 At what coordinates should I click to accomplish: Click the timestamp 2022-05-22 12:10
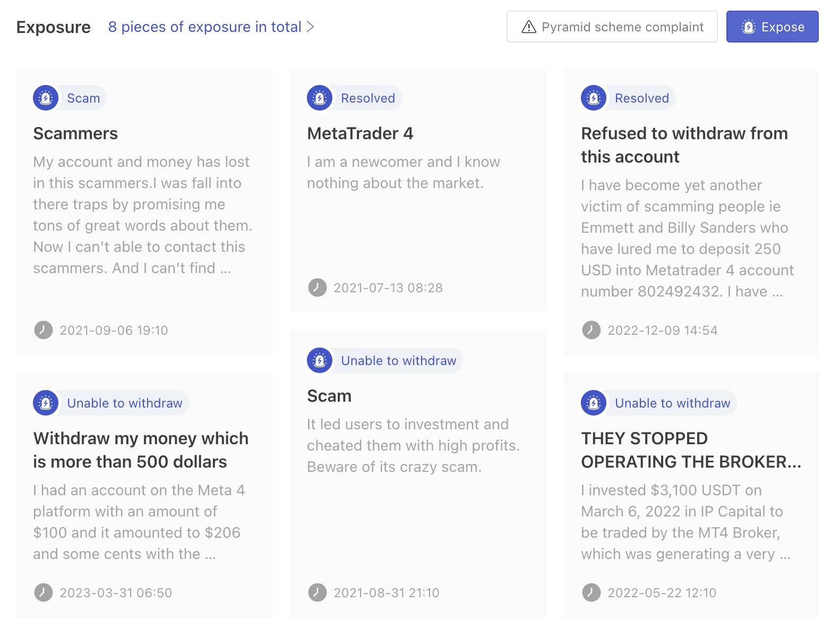click(662, 593)
